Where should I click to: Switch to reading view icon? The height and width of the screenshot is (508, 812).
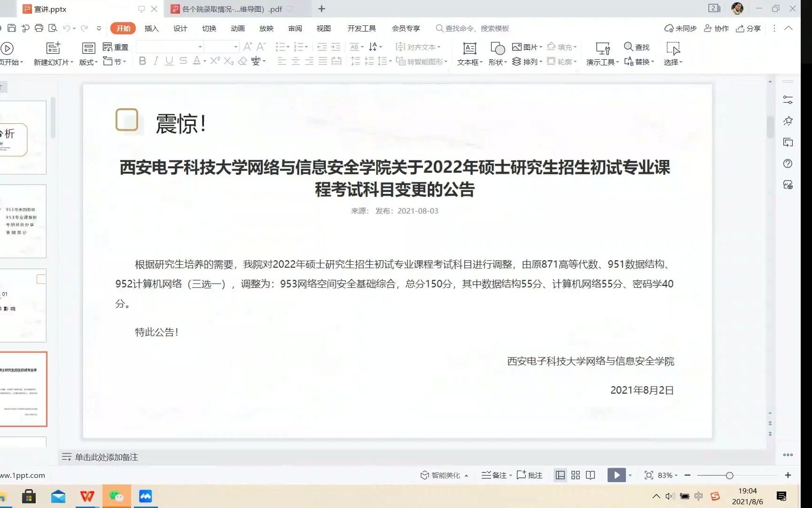click(x=591, y=475)
